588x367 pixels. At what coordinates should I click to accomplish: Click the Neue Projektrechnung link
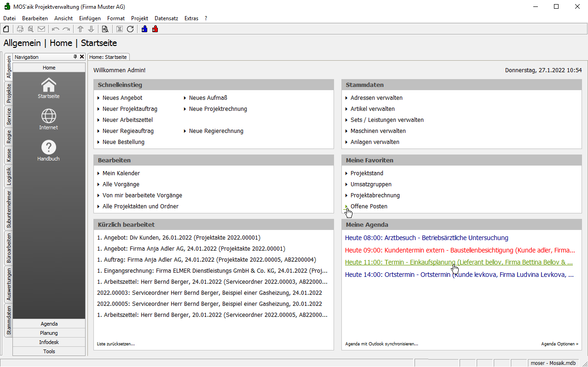pyautogui.click(x=218, y=109)
